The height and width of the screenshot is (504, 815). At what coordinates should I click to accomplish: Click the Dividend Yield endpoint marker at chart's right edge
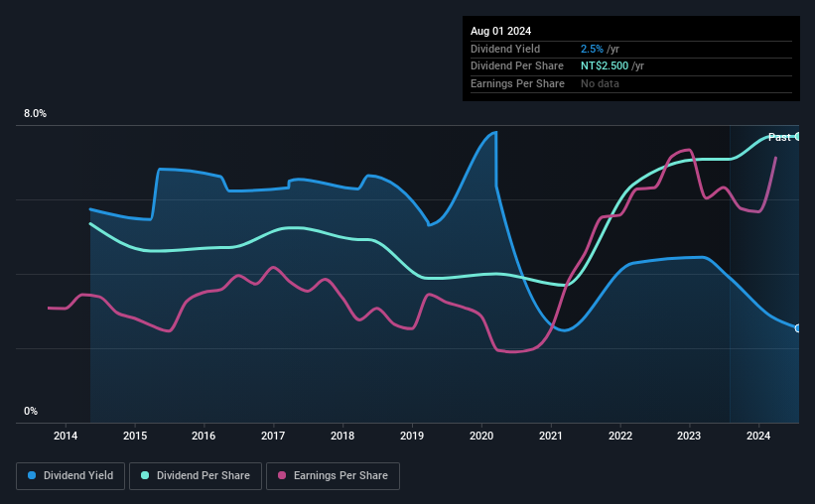click(x=797, y=328)
